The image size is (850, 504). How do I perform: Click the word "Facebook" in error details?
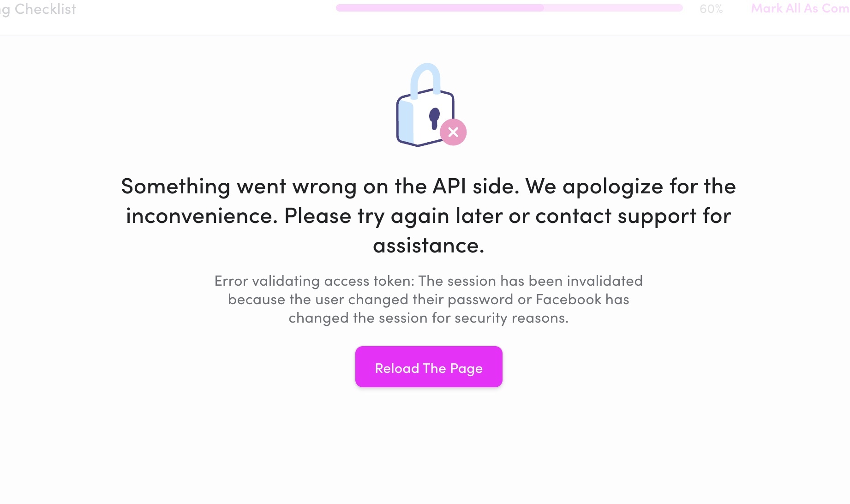[x=569, y=300]
